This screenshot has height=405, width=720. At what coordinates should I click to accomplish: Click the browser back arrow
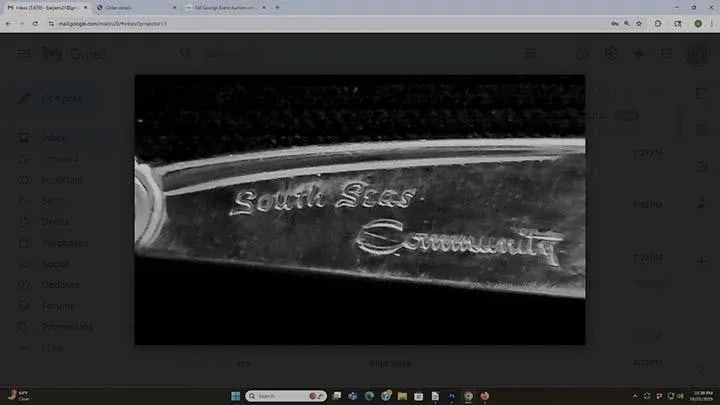8,23
